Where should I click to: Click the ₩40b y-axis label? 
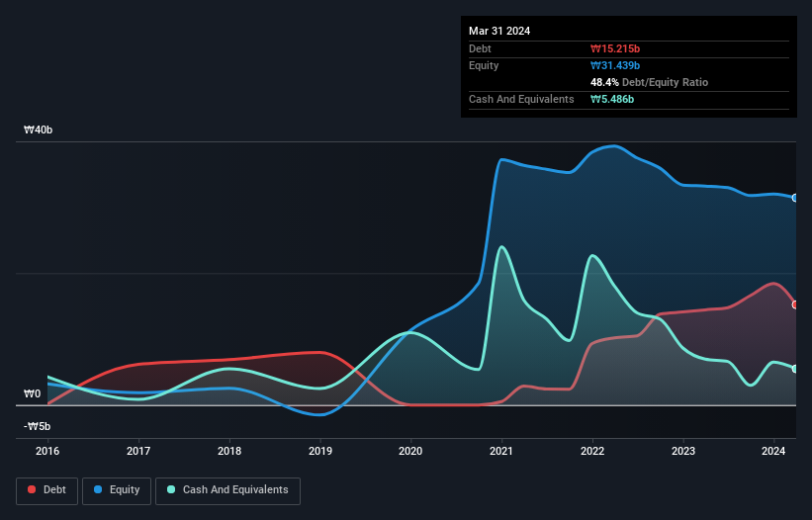click(38, 130)
